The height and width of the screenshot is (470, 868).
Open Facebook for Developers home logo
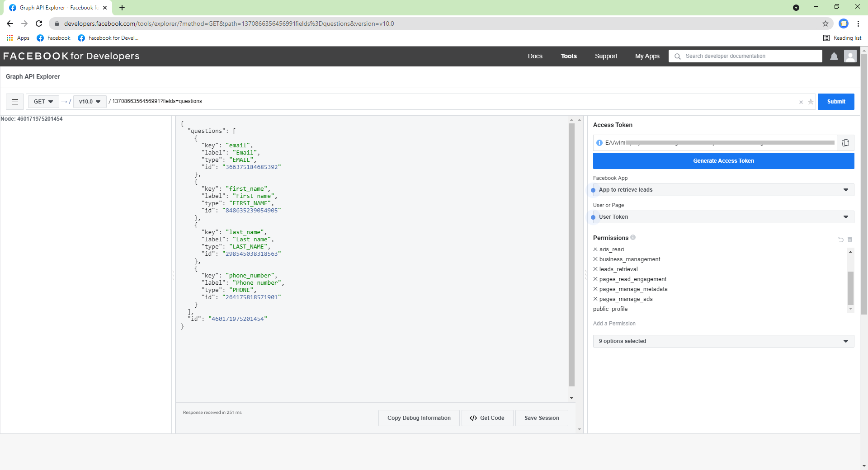71,56
